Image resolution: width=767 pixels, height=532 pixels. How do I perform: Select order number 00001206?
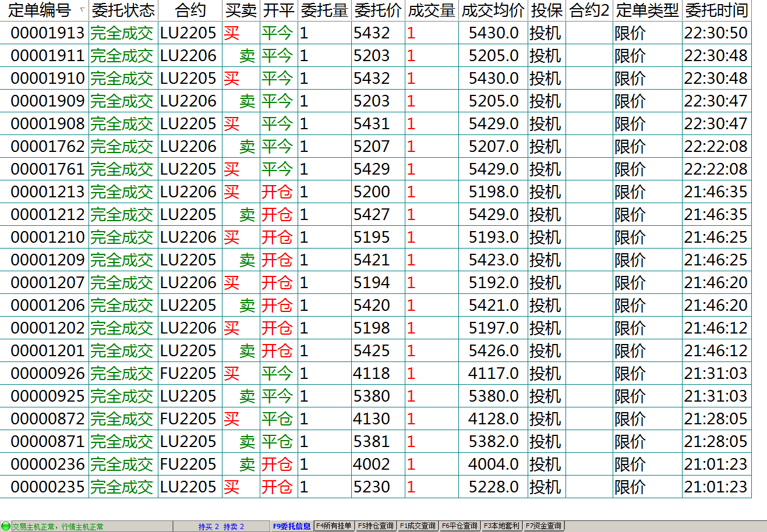point(48,306)
